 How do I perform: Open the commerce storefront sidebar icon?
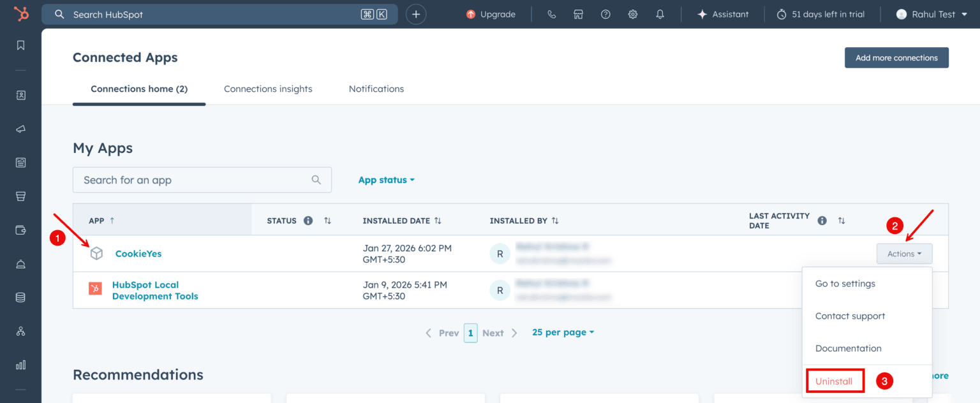pos(20,196)
